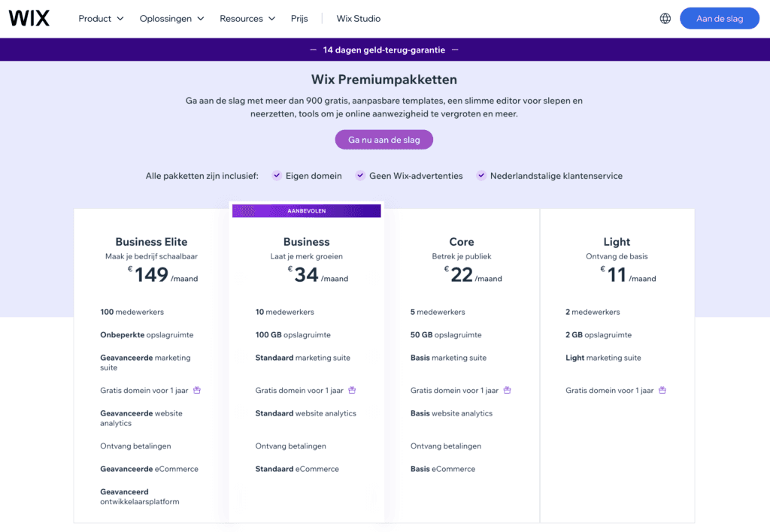Image resolution: width=770 pixels, height=532 pixels.
Task: Click 'Geavanceerde eCommerce' text
Action: [150, 469]
